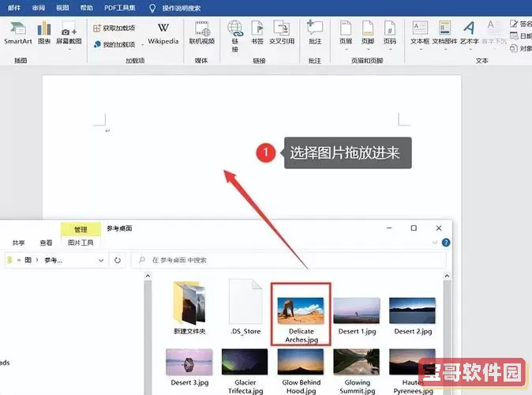Select the .DS_Store file
This screenshot has height=395, width=532.
coord(245,307)
